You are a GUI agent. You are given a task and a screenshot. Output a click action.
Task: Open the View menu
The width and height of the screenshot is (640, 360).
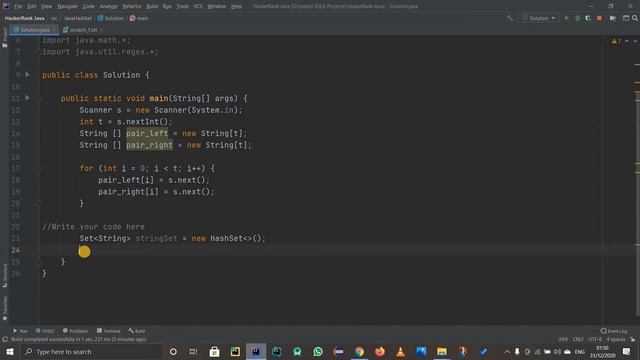[x=47, y=6]
